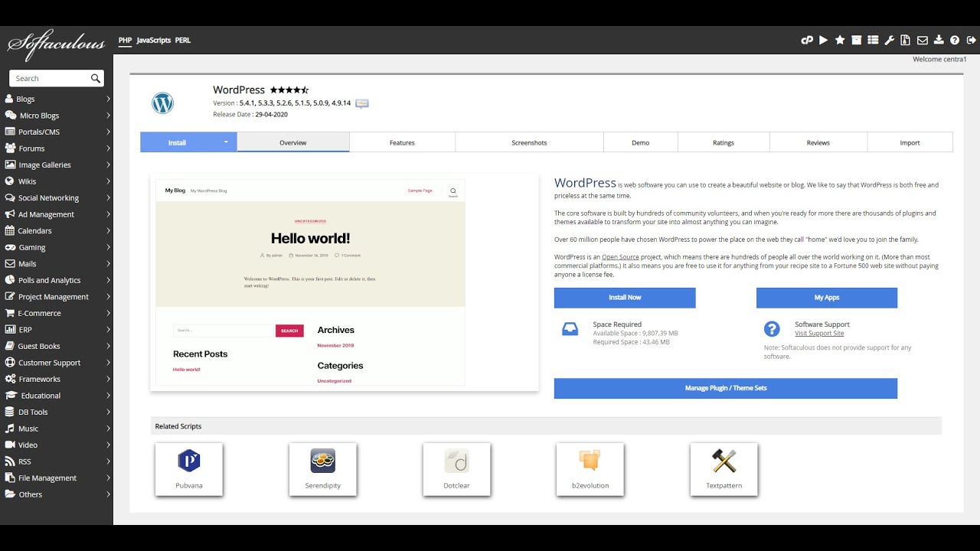Select the PERL script type
Viewport: 980px width, 551px height.
click(183, 40)
